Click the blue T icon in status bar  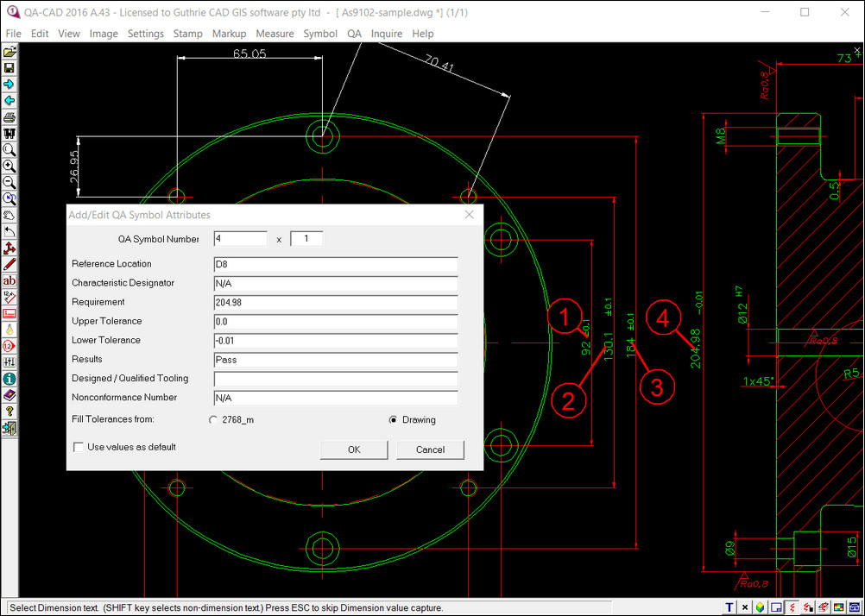(x=729, y=607)
